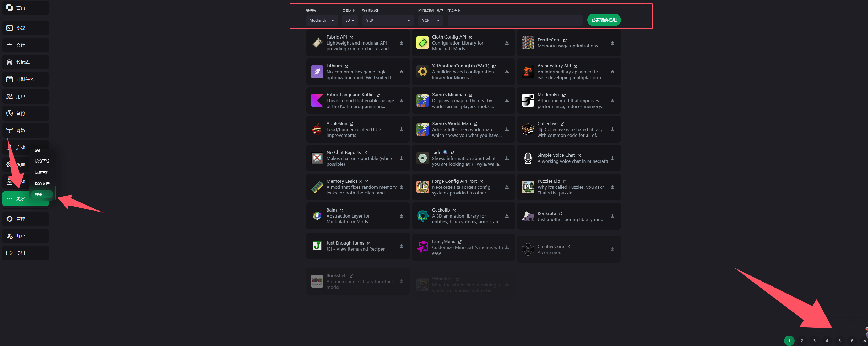Open Lithium external link icon
Screen dimensions: 868x346
(346, 66)
